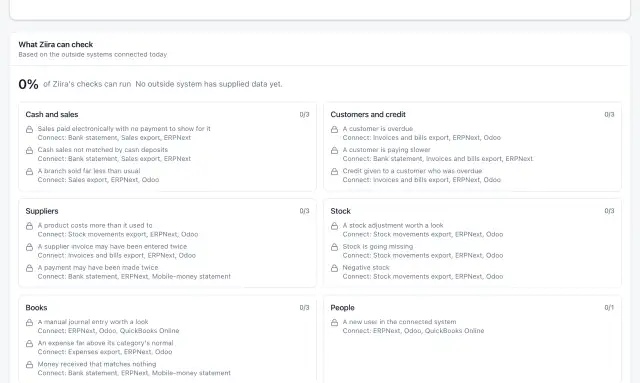This screenshot has height=383, width=640.
Task: Click lock icon next to 'Credit given to a customer'
Action: [x=334, y=171]
